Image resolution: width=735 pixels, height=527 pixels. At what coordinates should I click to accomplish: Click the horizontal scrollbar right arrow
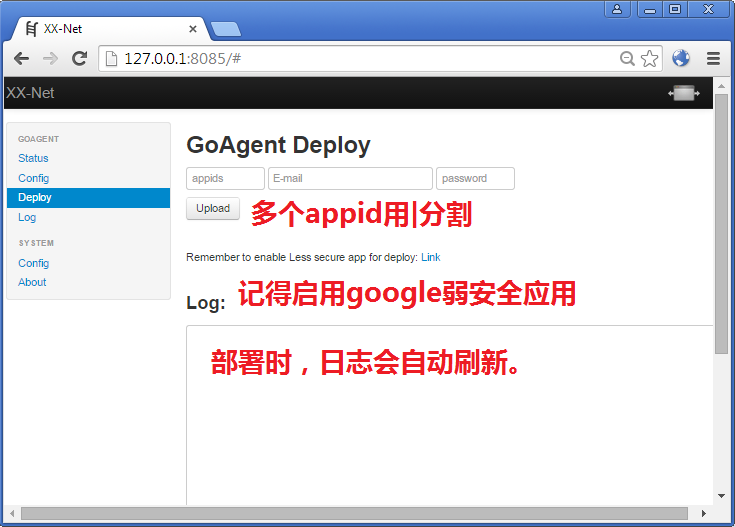click(x=704, y=513)
